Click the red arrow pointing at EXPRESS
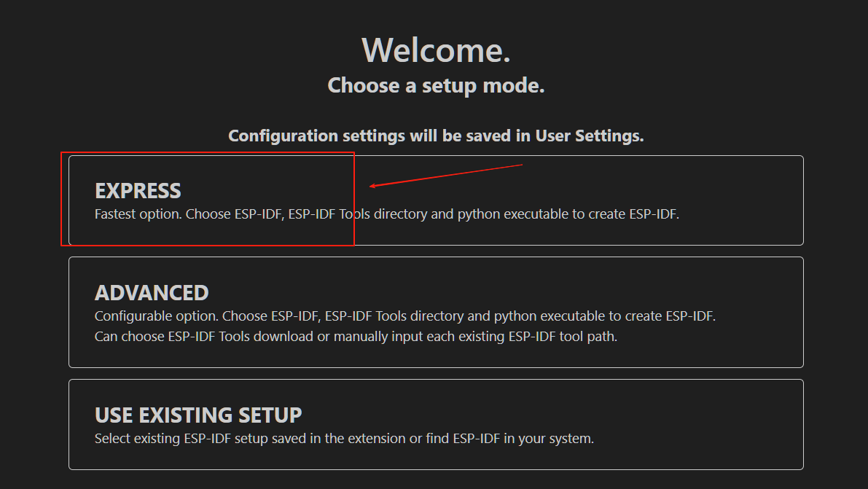Image resolution: width=868 pixels, height=489 pixels. 446,176
